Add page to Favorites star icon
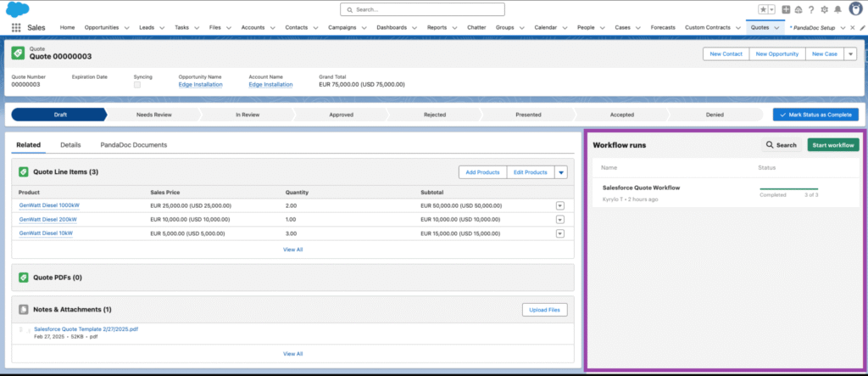The height and width of the screenshot is (376, 868). click(x=763, y=9)
